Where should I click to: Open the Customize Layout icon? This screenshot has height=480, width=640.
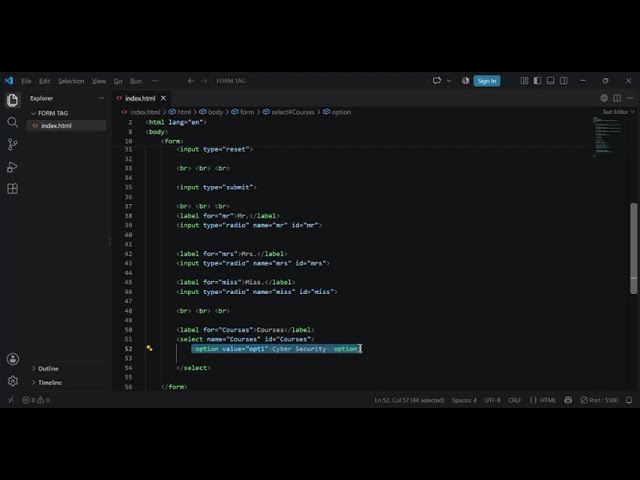pyautogui.click(x=524, y=81)
